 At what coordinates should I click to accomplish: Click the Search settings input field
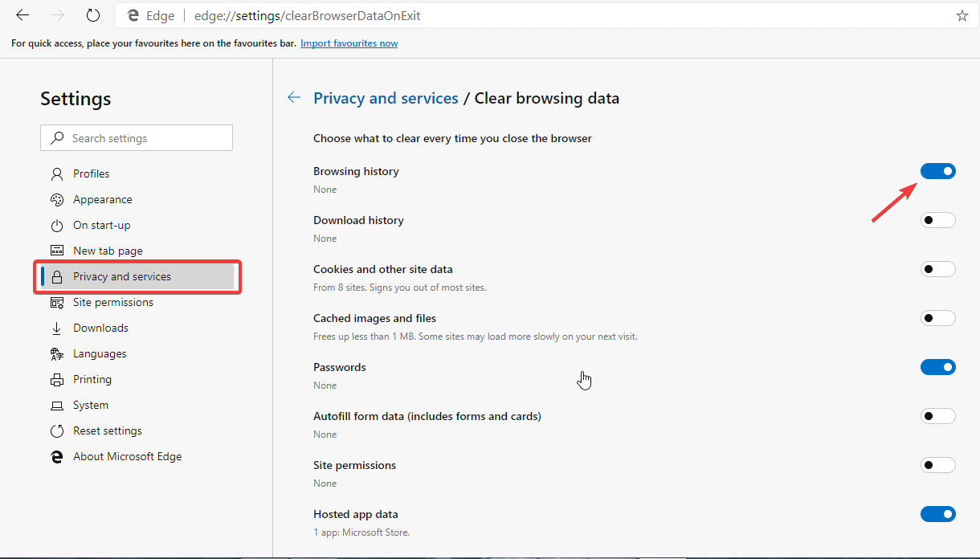(145, 138)
